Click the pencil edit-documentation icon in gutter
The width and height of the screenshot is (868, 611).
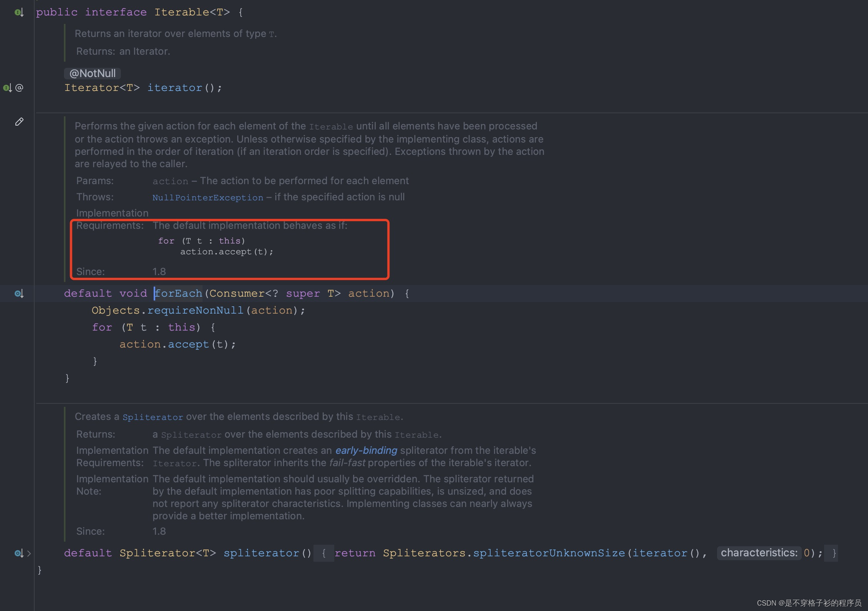[19, 122]
